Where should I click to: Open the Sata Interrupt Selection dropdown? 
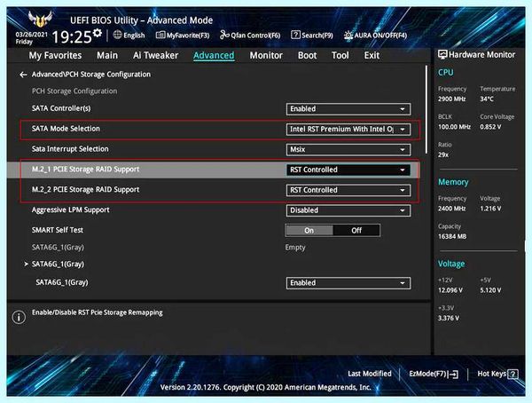348,149
